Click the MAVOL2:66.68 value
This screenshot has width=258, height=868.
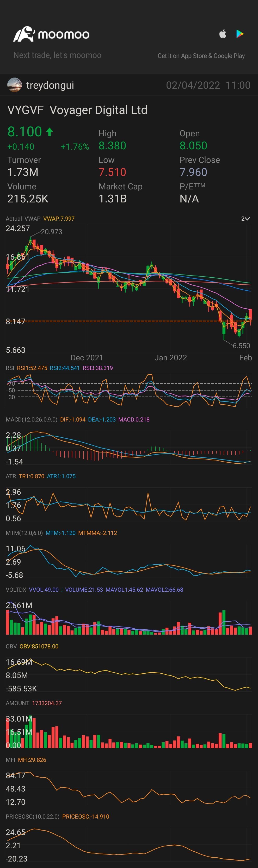click(x=164, y=590)
